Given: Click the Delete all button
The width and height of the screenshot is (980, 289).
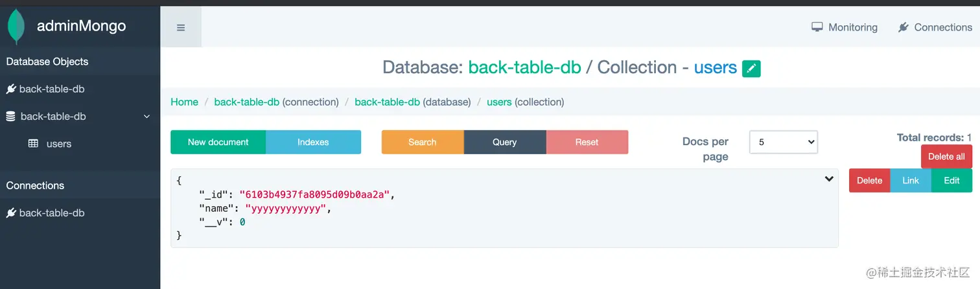Looking at the screenshot, I should (x=946, y=156).
